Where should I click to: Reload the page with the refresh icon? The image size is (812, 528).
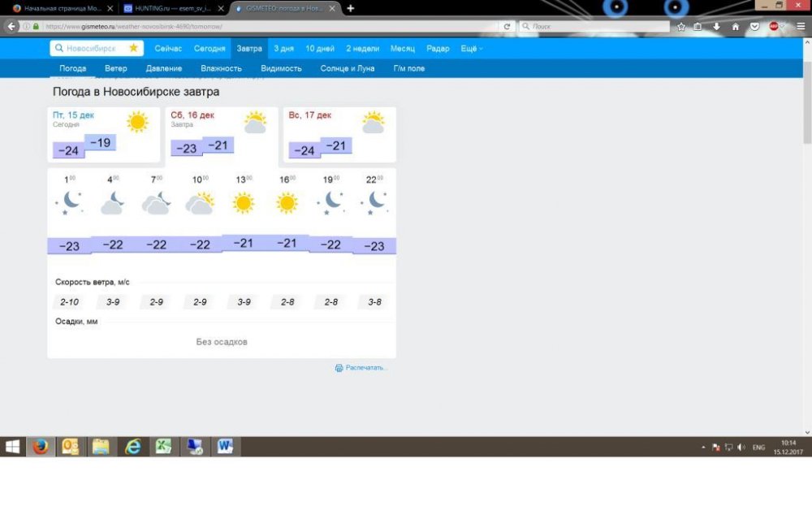508,26
